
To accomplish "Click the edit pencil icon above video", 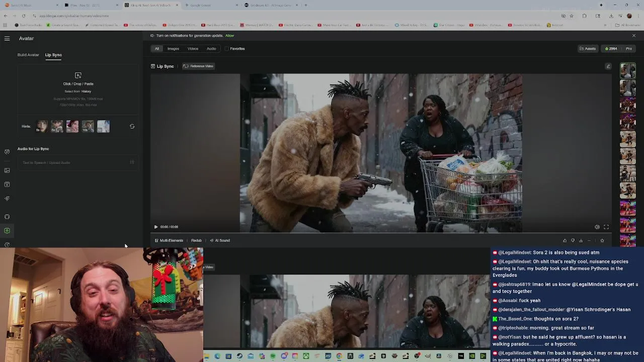I will tap(608, 66).
